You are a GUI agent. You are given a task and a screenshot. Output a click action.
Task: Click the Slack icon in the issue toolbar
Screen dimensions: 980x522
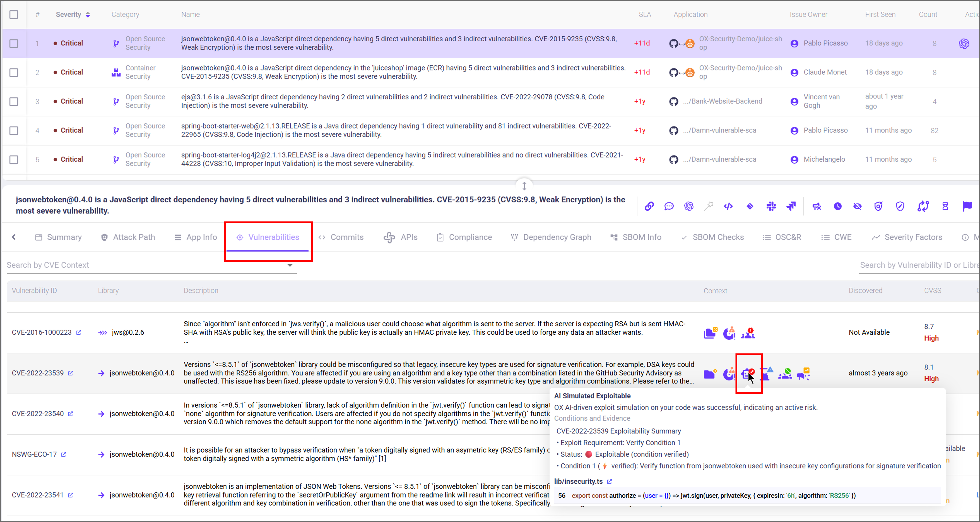[x=771, y=206]
